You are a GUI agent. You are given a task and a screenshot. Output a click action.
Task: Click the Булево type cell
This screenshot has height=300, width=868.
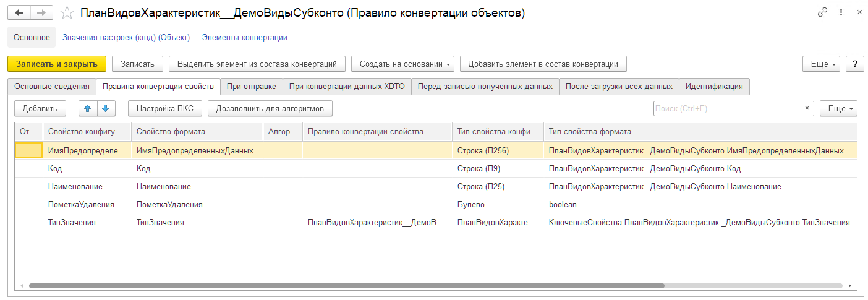(x=498, y=204)
